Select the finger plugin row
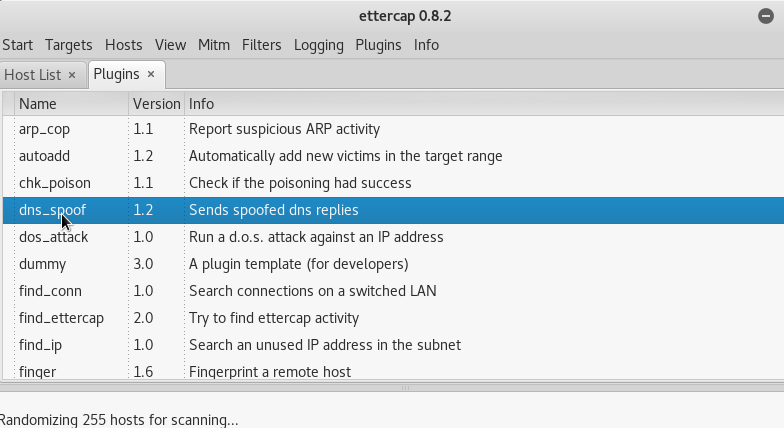Viewport: 784px width, 428px height. tap(393, 371)
